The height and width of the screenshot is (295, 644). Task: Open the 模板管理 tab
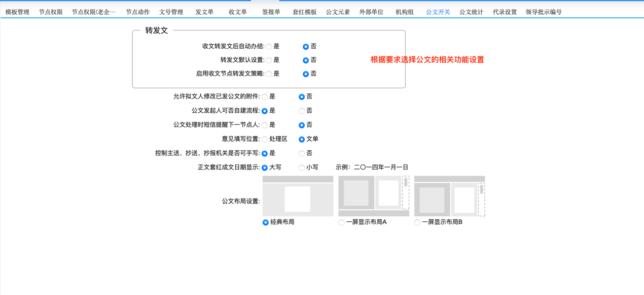coord(17,11)
